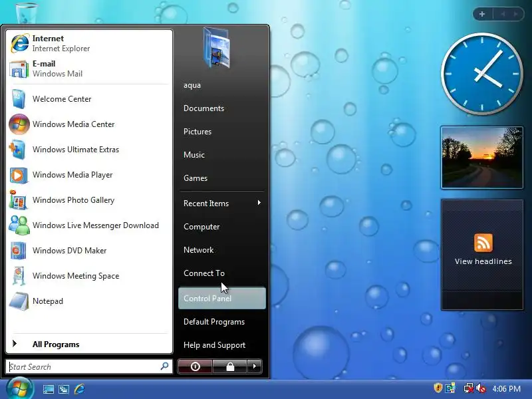Click the security shield tray icon

click(438, 388)
